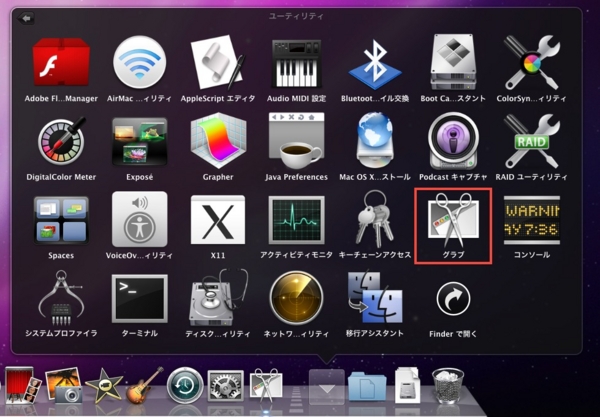This screenshot has width=600, height=417.
Task: Launch Mac OS X Install disc icon
Action: pyautogui.click(x=375, y=141)
